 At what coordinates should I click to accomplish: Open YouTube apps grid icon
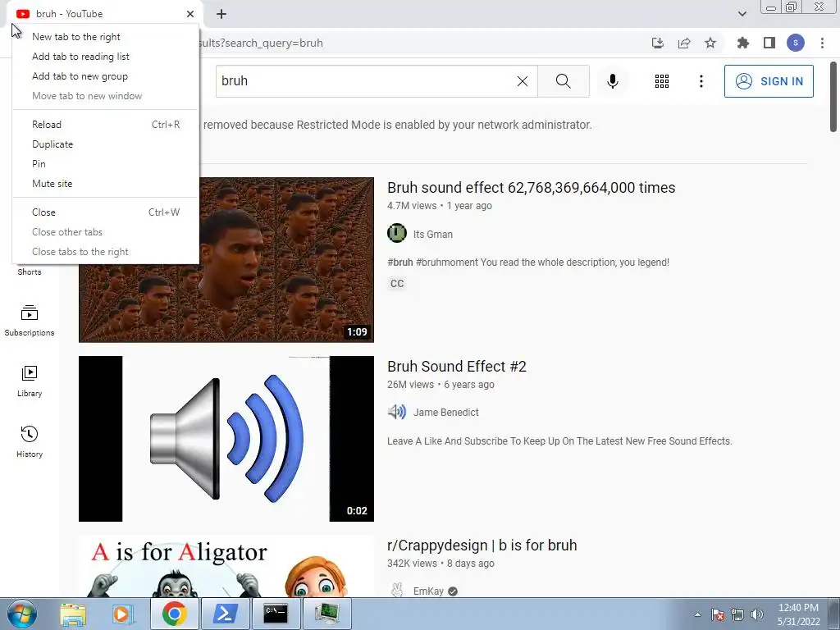(x=662, y=81)
